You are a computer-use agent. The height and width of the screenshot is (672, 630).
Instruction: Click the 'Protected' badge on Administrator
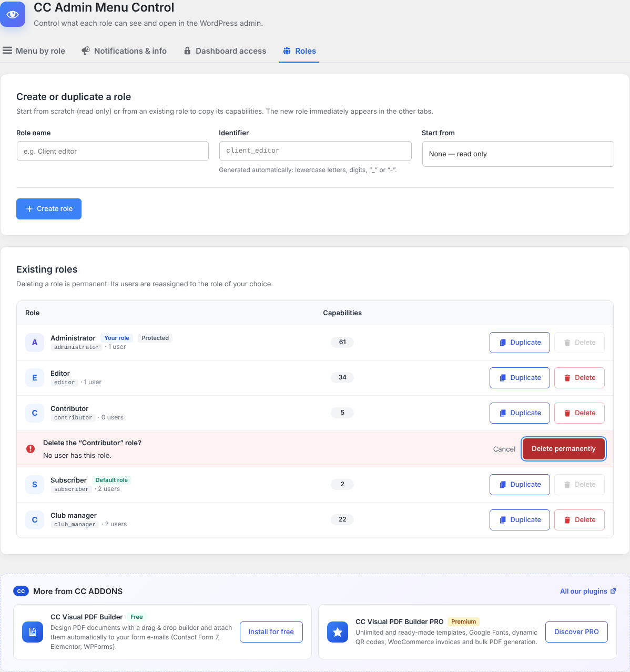point(155,338)
